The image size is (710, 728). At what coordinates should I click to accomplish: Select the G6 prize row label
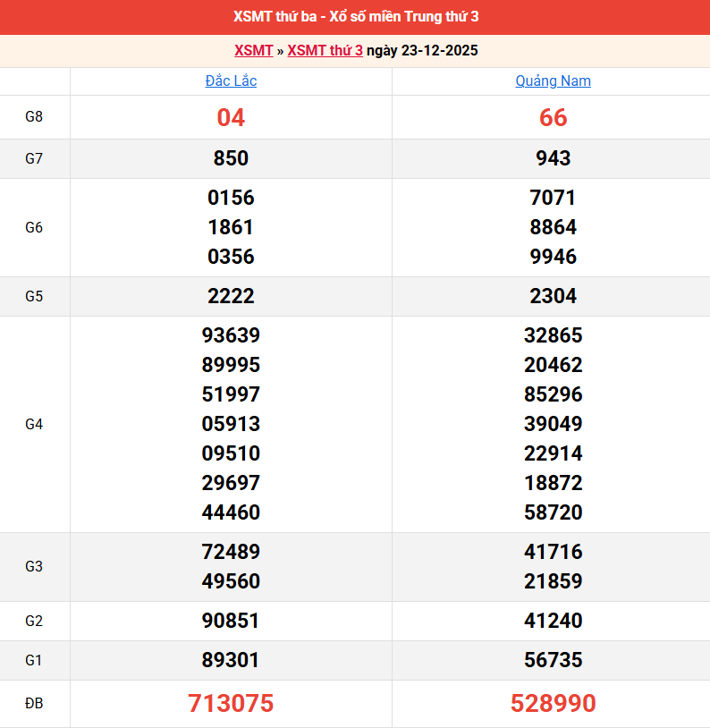(x=34, y=227)
